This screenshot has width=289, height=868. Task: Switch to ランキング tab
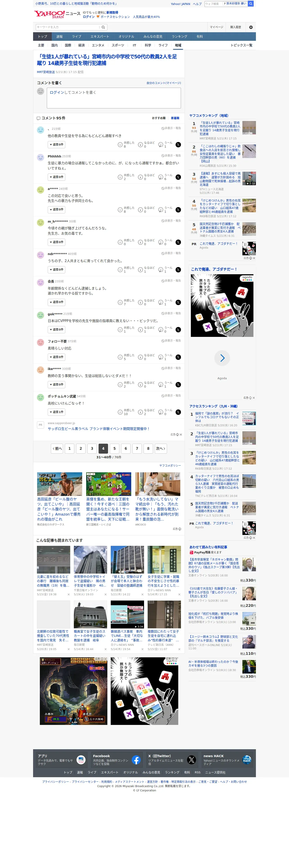(179, 37)
